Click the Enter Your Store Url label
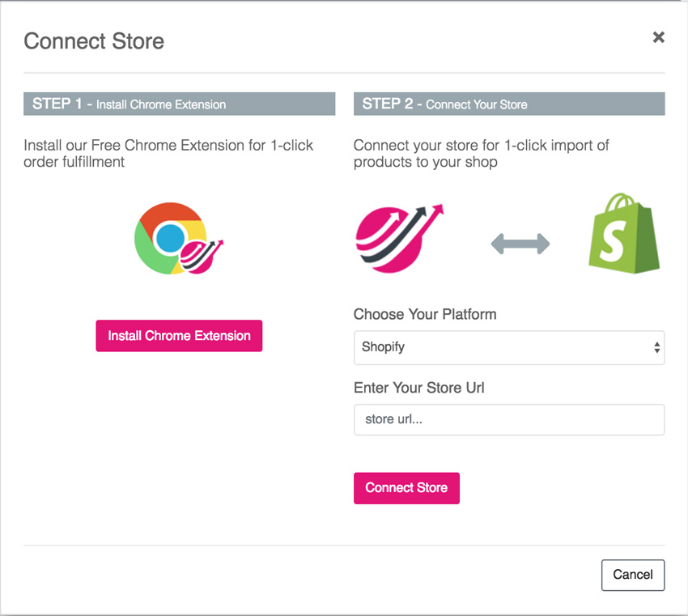The image size is (688, 616). click(x=418, y=388)
